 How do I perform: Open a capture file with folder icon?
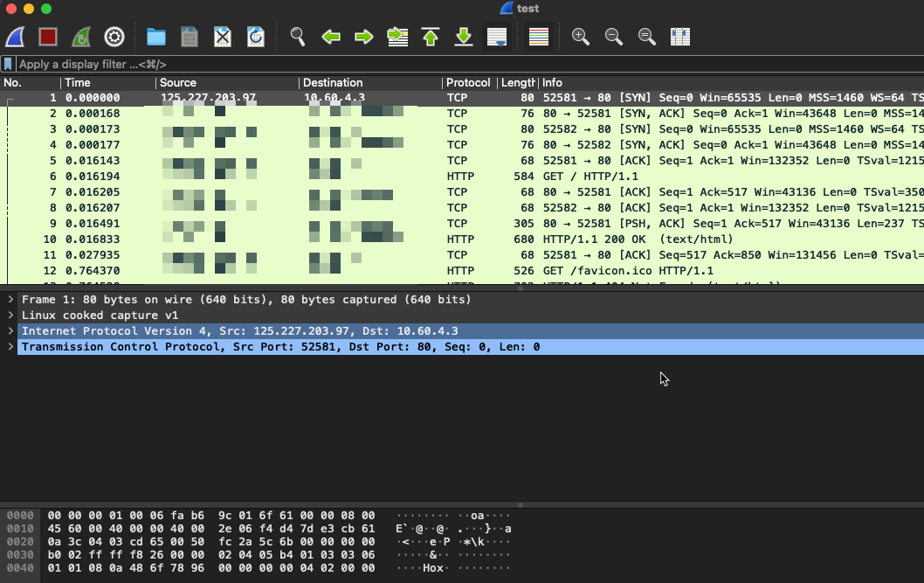click(x=156, y=37)
